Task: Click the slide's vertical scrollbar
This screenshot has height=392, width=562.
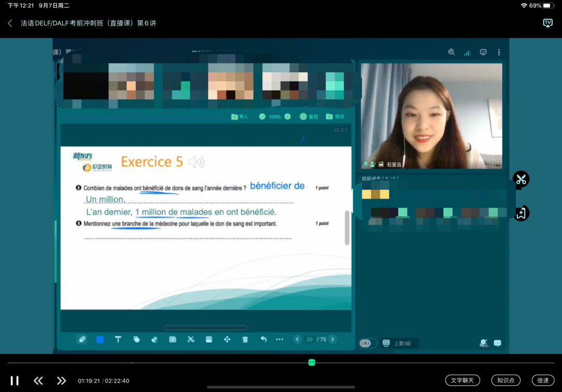Action: click(x=347, y=228)
